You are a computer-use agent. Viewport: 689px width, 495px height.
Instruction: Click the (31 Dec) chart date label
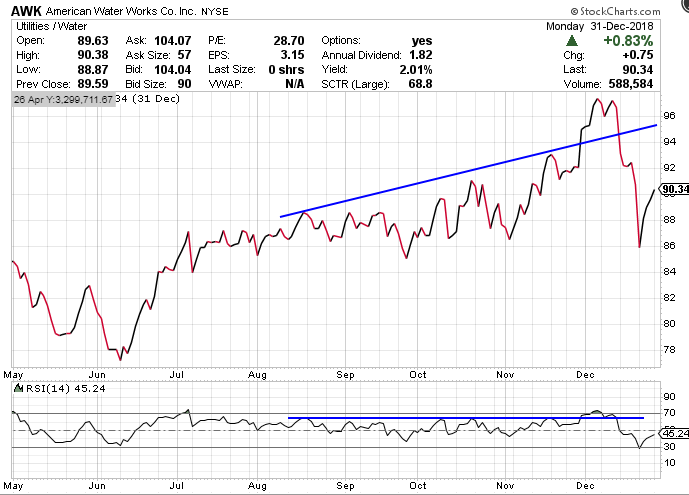point(156,99)
